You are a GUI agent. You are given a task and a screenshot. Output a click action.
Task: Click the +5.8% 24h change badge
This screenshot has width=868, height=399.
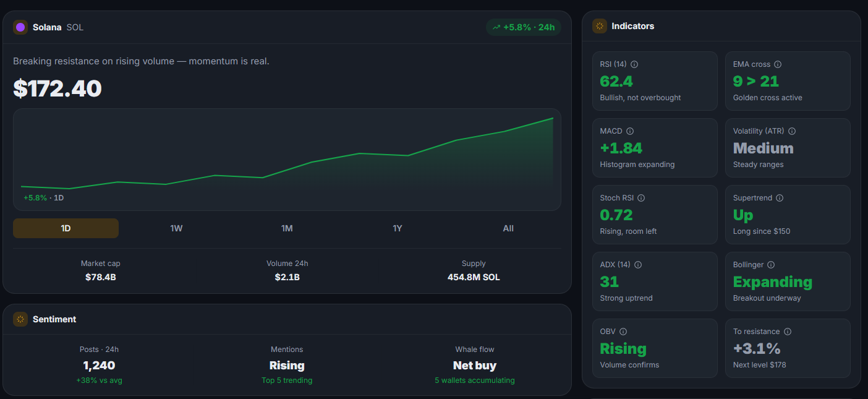click(524, 27)
